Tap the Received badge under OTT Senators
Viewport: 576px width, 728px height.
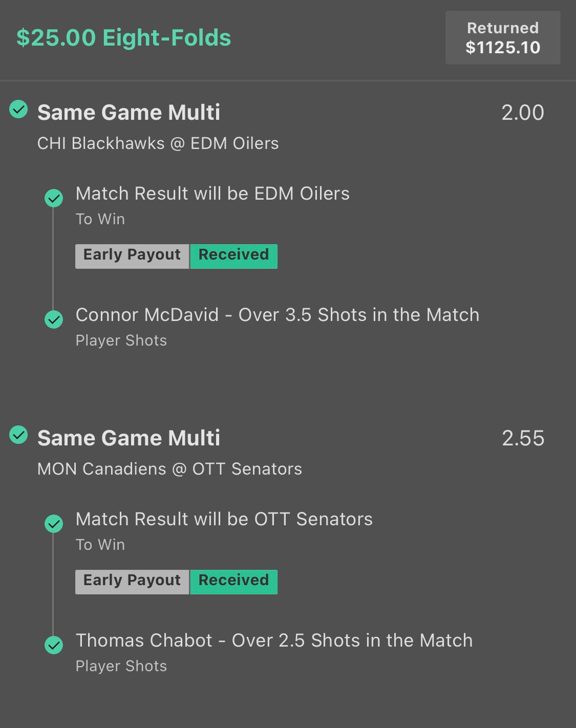[233, 582]
